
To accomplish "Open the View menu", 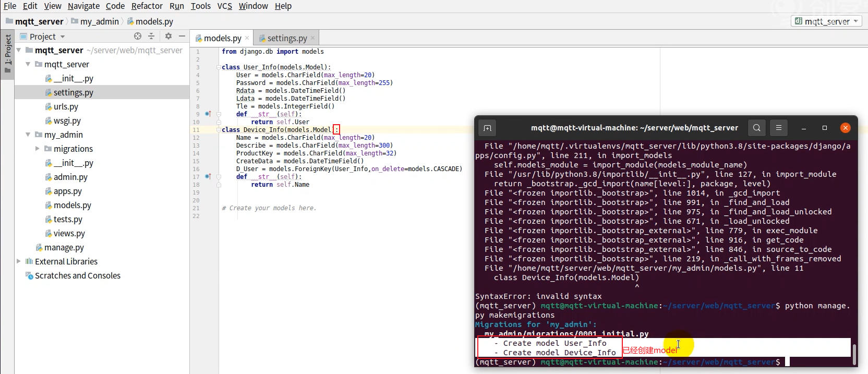I will tap(52, 6).
